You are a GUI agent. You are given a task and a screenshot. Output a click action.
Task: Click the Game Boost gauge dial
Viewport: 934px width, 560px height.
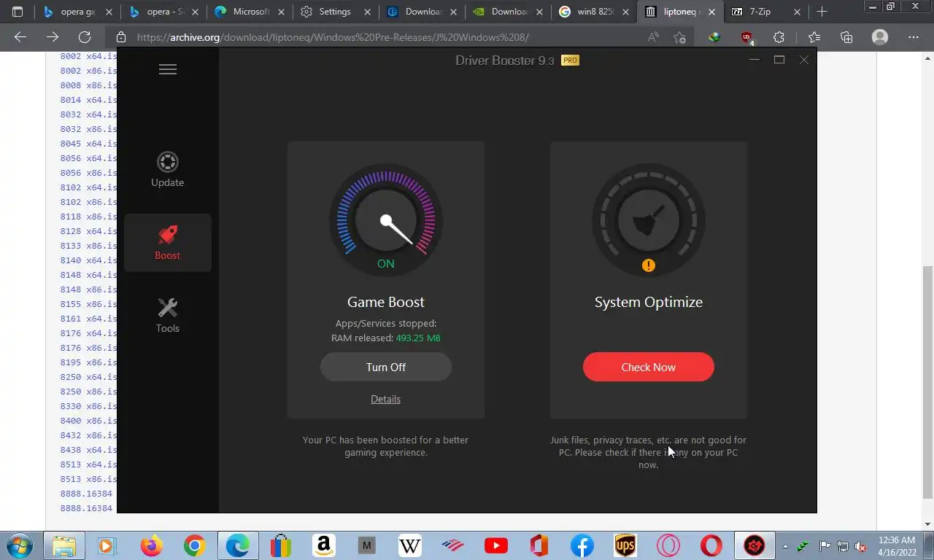click(386, 220)
